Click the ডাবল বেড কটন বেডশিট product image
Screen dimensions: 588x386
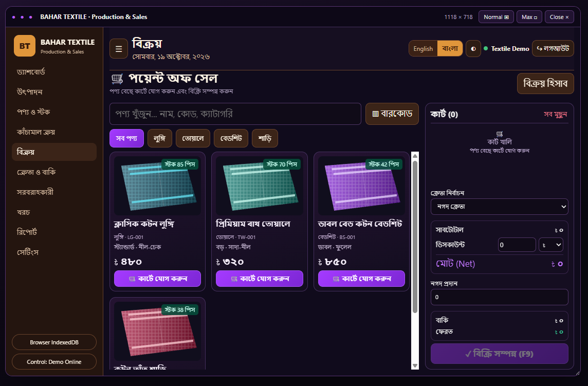click(x=361, y=186)
